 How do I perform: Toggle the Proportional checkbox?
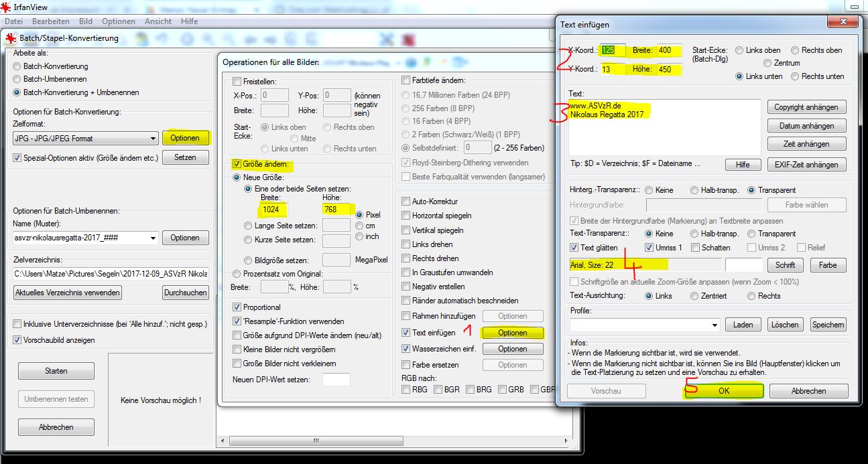pos(237,307)
